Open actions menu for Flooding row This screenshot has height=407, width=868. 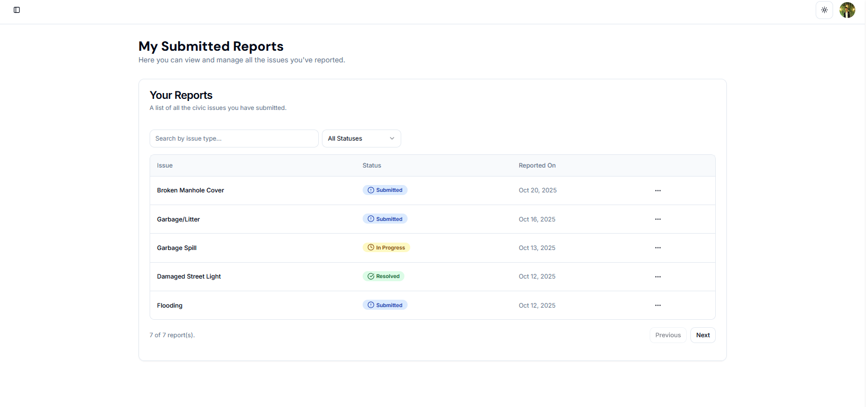click(x=658, y=306)
